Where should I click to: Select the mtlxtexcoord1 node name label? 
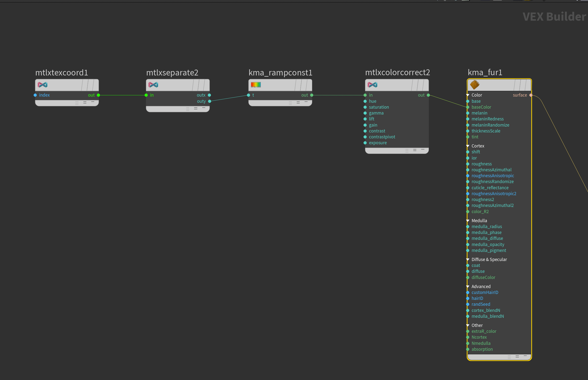(62, 73)
